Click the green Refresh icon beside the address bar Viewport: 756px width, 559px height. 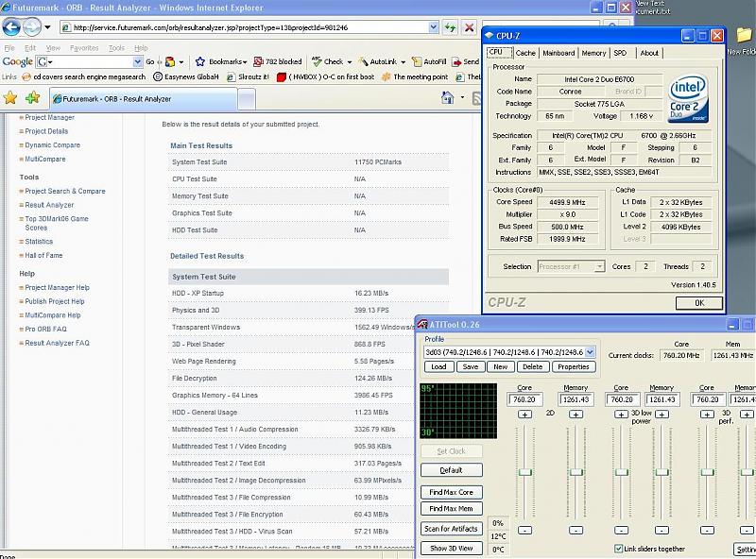451,27
